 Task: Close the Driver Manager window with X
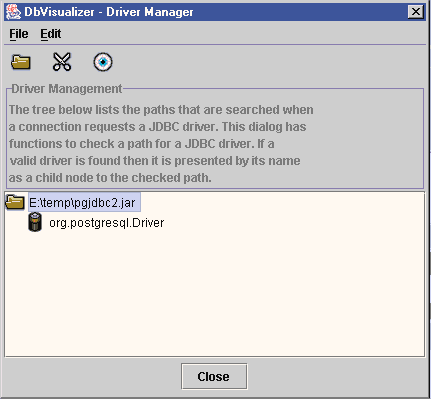tap(416, 12)
